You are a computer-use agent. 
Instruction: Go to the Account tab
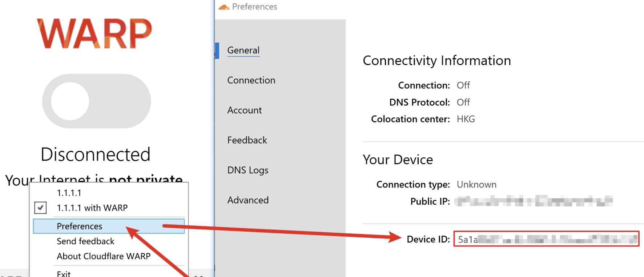coord(244,110)
